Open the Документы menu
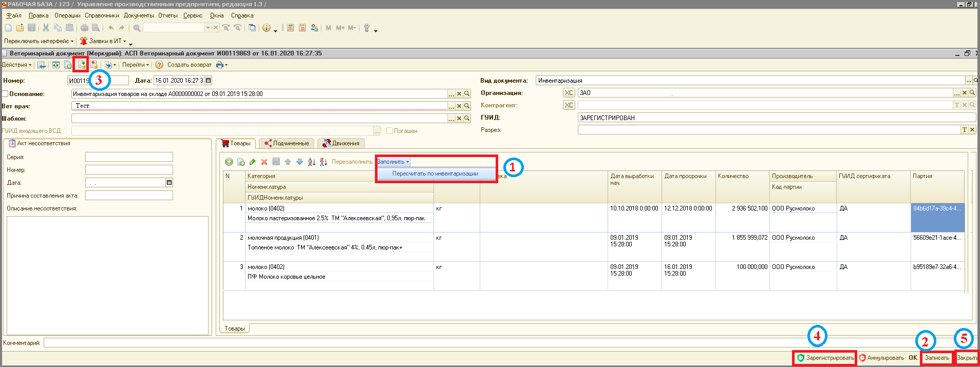 point(139,15)
